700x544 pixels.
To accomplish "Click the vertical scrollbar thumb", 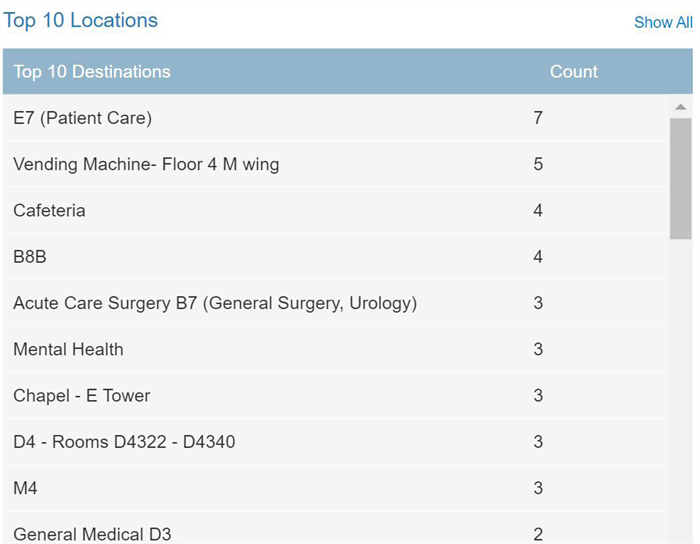I will pos(680,179).
